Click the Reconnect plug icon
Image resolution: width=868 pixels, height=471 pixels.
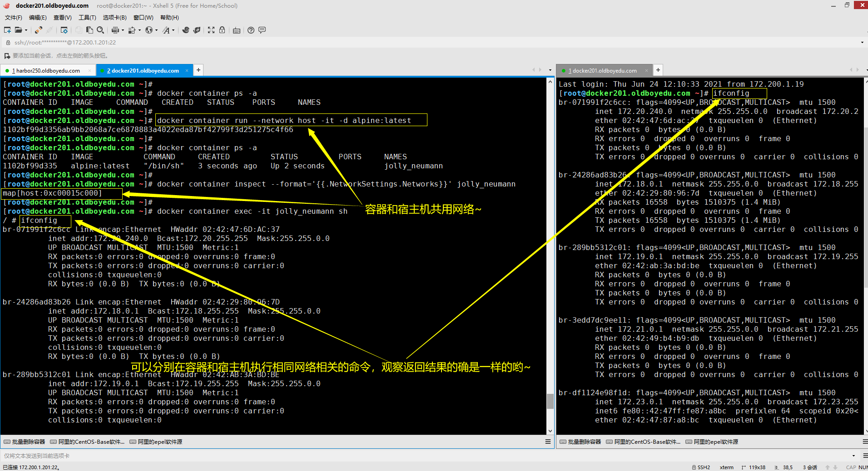tap(39, 30)
